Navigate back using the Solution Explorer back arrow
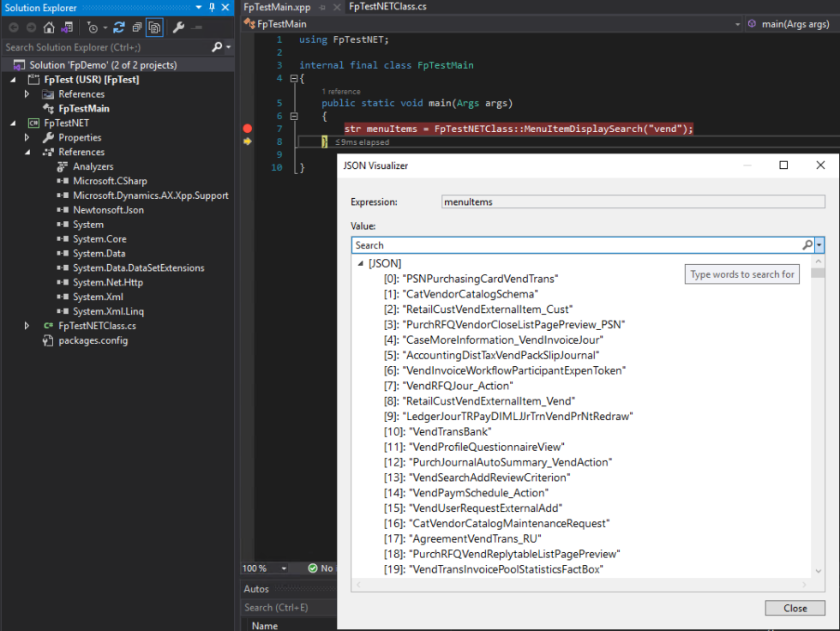The image size is (840, 631). pyautogui.click(x=14, y=27)
